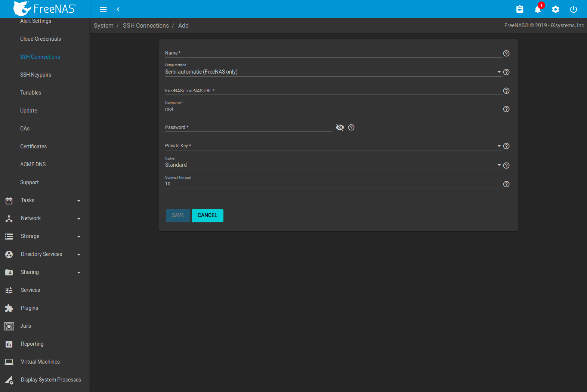Focus the FreeNAS/TrueNAS URL field

click(334, 90)
